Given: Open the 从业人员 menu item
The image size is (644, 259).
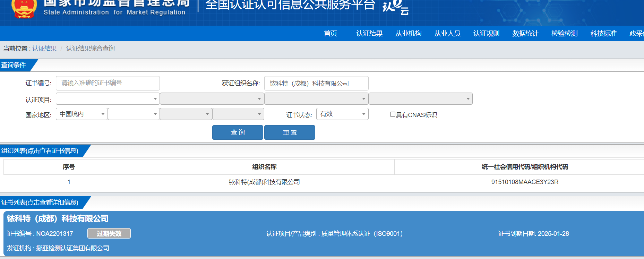Looking at the screenshot, I should [447, 33].
